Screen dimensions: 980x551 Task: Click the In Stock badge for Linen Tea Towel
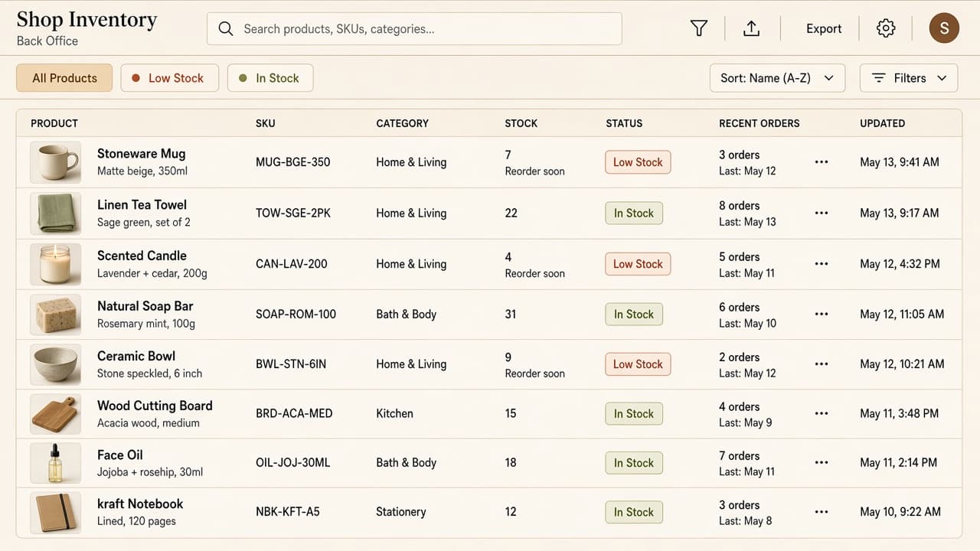(634, 213)
